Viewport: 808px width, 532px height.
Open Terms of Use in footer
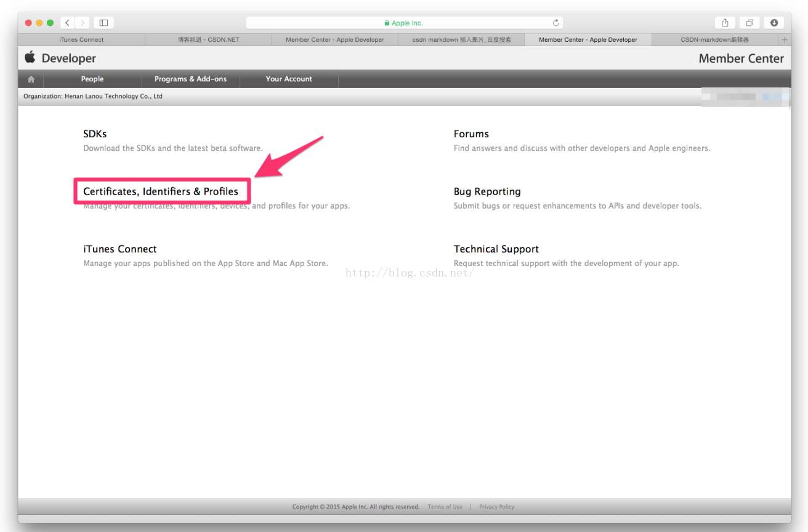pyautogui.click(x=445, y=507)
